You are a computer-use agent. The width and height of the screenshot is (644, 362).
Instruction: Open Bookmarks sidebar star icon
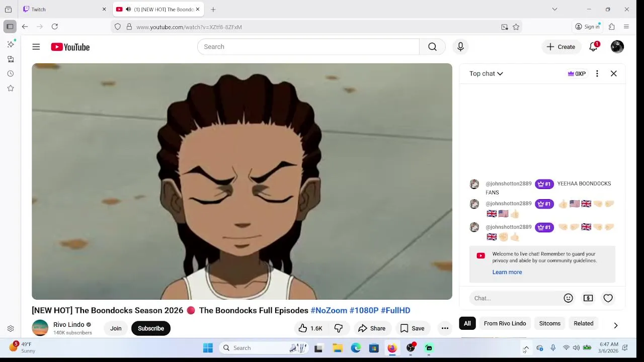click(11, 88)
